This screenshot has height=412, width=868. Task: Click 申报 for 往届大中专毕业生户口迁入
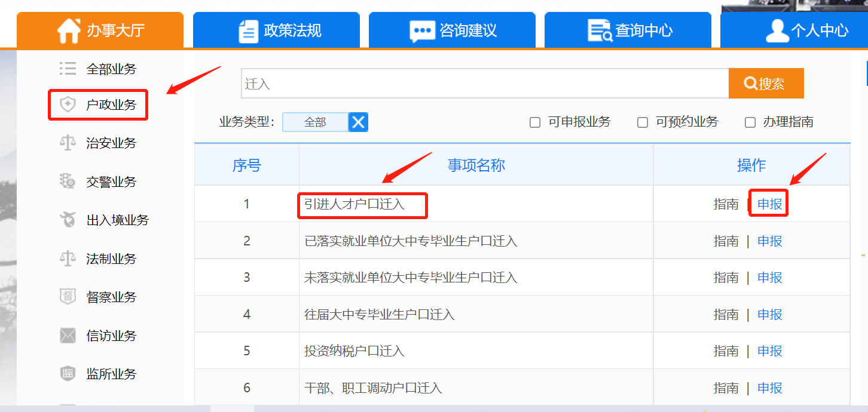pyautogui.click(x=769, y=315)
